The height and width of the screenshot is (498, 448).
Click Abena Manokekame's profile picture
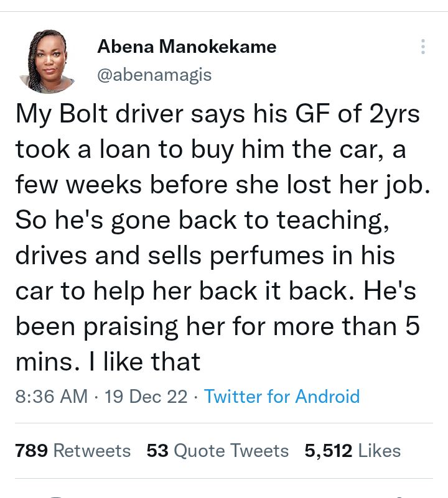point(48,61)
